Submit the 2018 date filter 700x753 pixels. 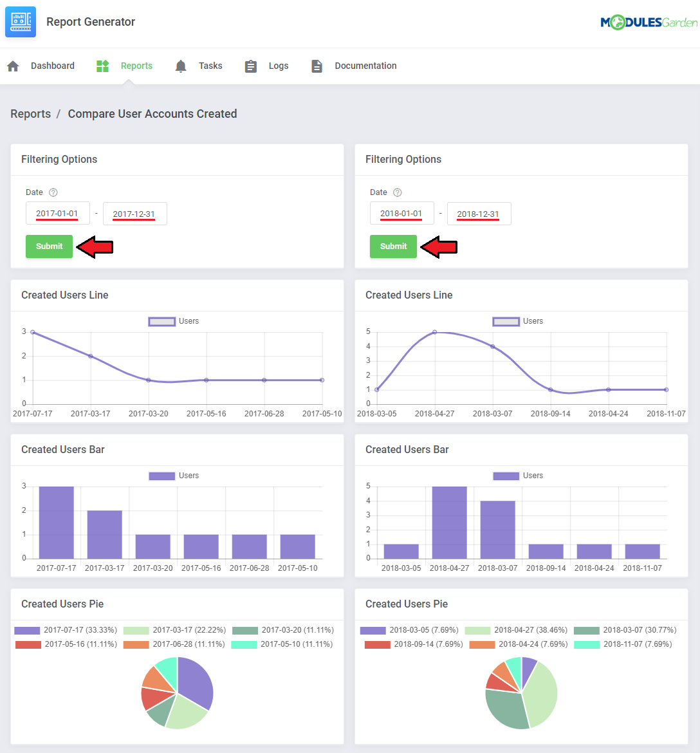point(393,246)
